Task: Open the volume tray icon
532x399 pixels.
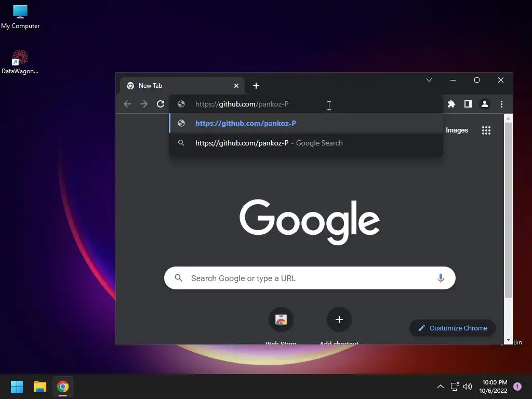Action: click(x=468, y=387)
